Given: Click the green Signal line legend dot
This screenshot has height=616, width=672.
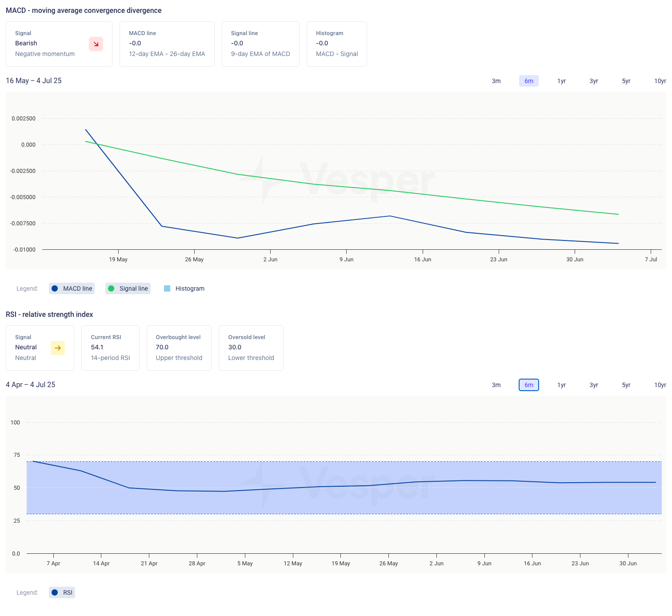Looking at the screenshot, I should [x=111, y=288].
